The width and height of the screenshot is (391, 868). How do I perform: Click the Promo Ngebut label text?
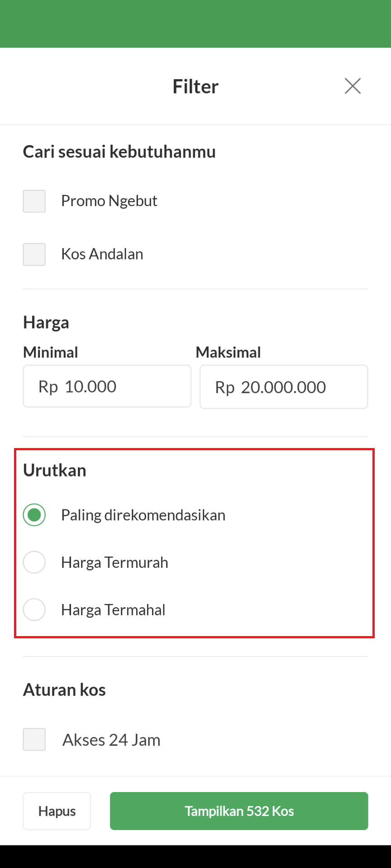point(109,201)
